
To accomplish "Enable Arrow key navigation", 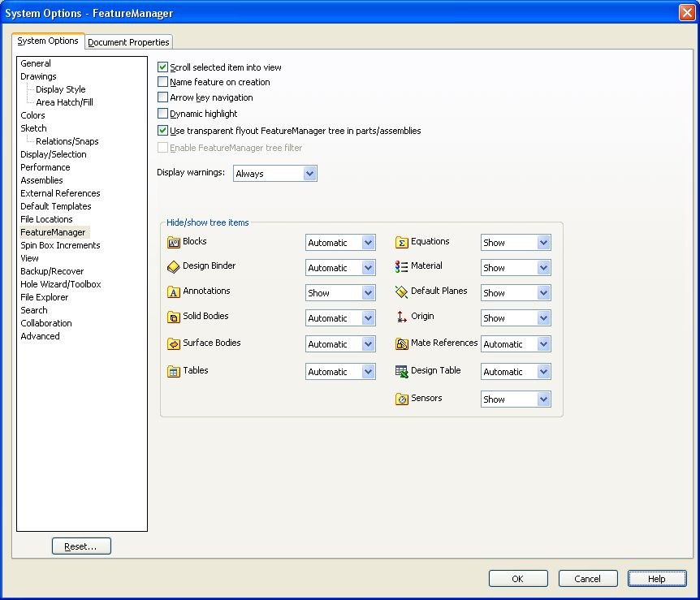I will 162,97.
